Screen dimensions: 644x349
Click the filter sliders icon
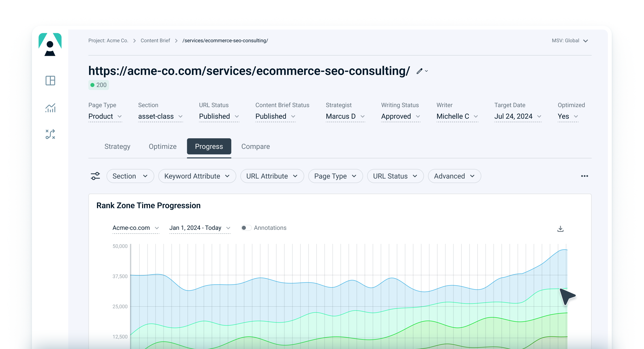tap(95, 176)
